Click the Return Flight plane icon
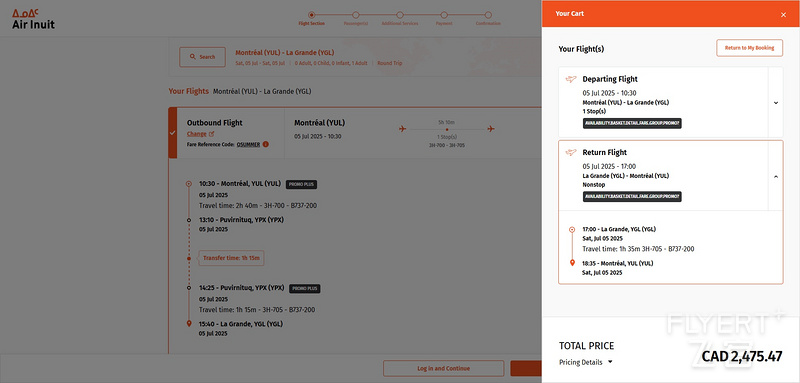This screenshot has height=383, width=800. (571, 152)
